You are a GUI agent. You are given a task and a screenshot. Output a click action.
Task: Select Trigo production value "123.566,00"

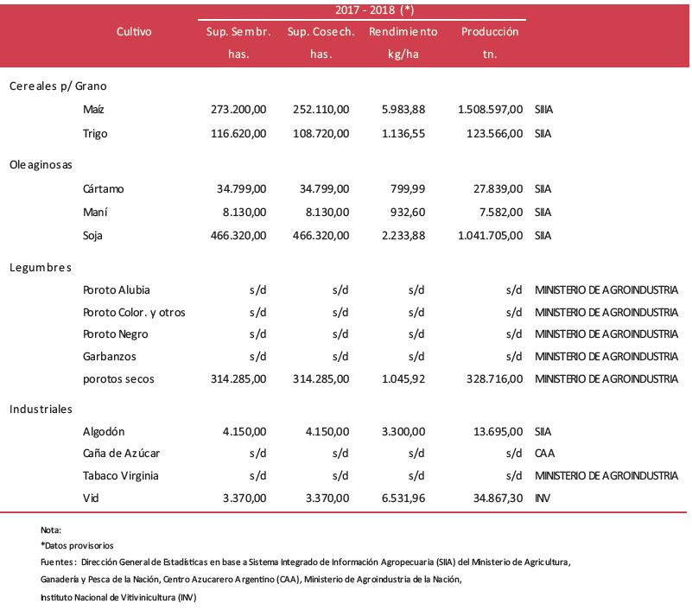(x=495, y=134)
